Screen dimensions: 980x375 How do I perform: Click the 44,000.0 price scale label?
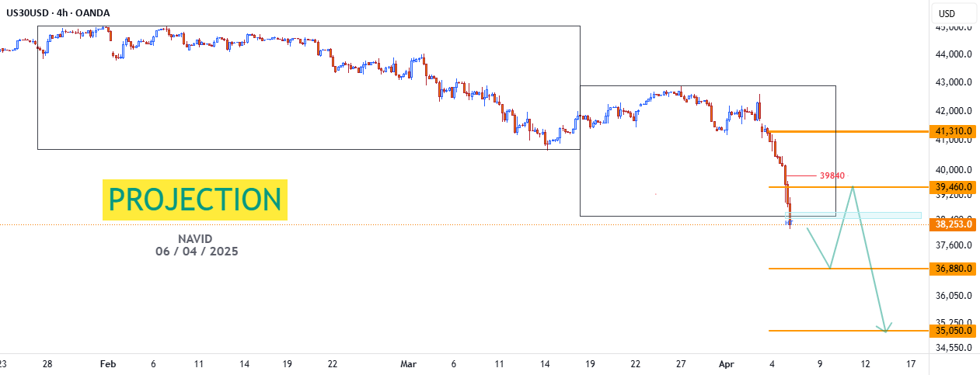[954, 54]
